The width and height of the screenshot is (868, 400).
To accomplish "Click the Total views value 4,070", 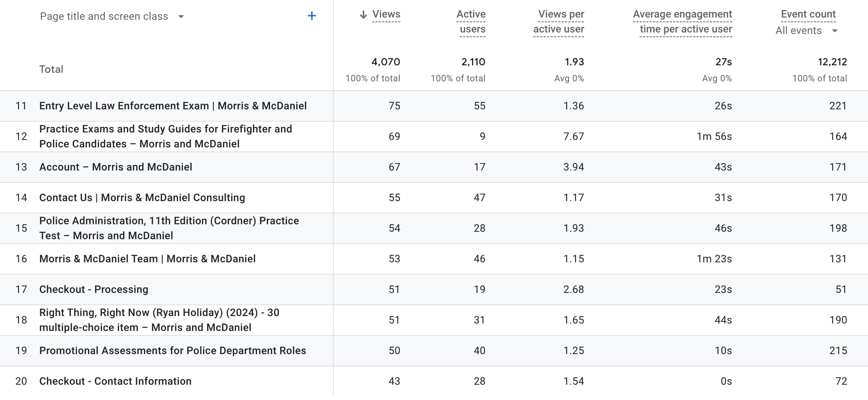I will pos(385,62).
